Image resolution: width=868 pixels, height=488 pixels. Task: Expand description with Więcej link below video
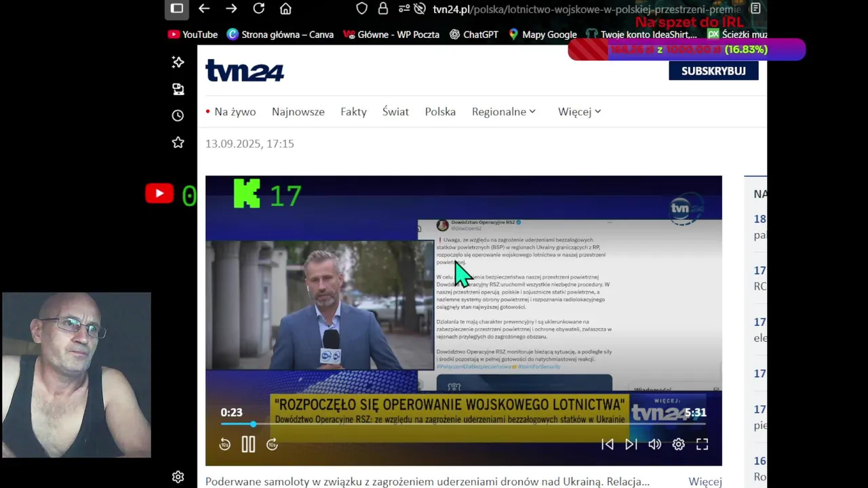pos(705,482)
